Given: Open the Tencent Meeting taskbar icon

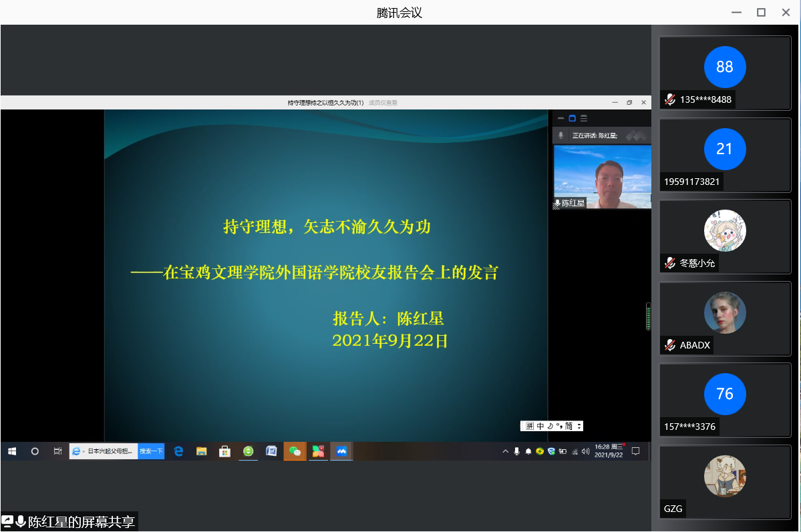Looking at the screenshot, I should tap(341, 451).
